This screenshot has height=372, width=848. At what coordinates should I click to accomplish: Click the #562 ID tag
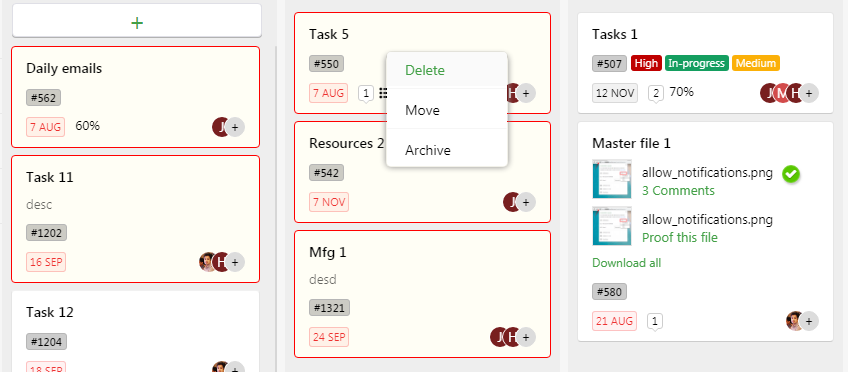pyautogui.click(x=43, y=98)
